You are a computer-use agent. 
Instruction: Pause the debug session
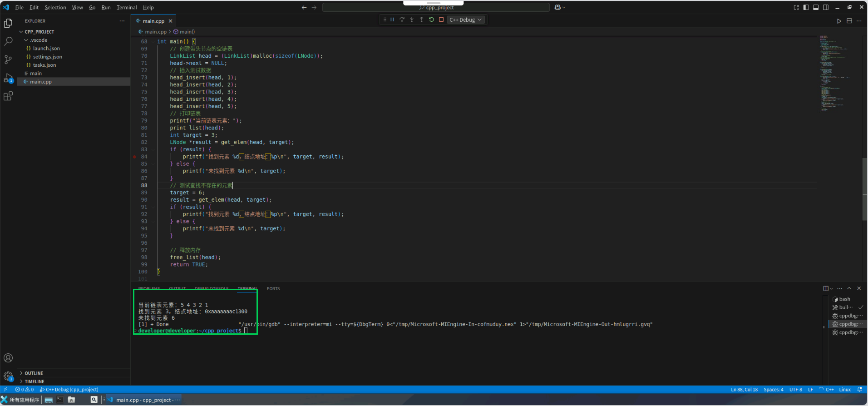[392, 20]
